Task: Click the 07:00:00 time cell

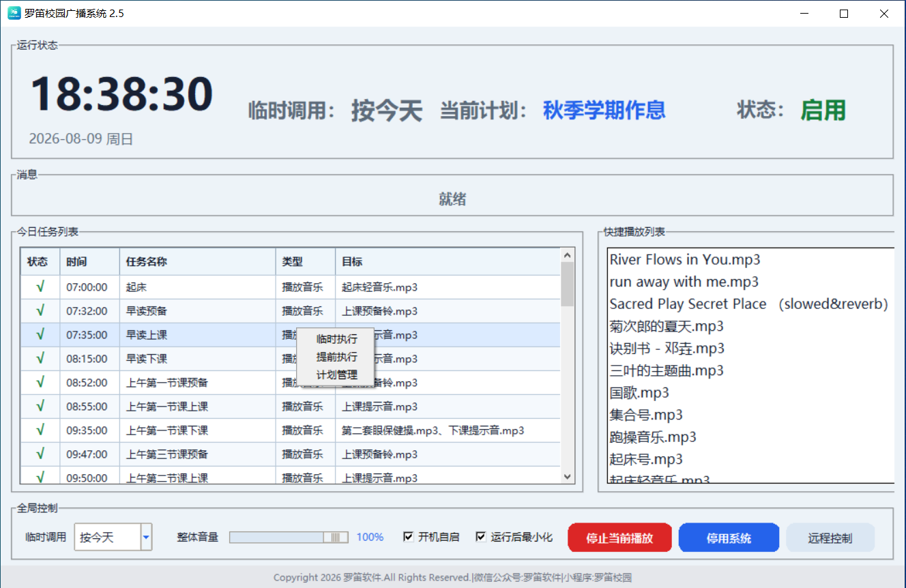Action: [89, 287]
